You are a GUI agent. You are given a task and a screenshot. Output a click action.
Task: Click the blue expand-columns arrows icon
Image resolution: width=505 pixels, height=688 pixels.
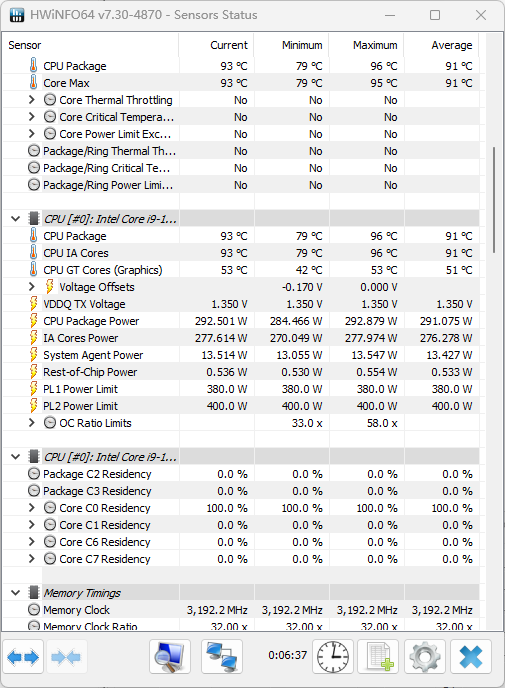[x=23, y=657]
